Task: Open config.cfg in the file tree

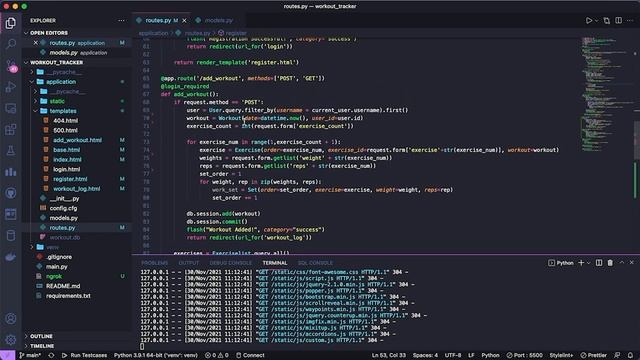Action: pyautogui.click(x=63, y=208)
